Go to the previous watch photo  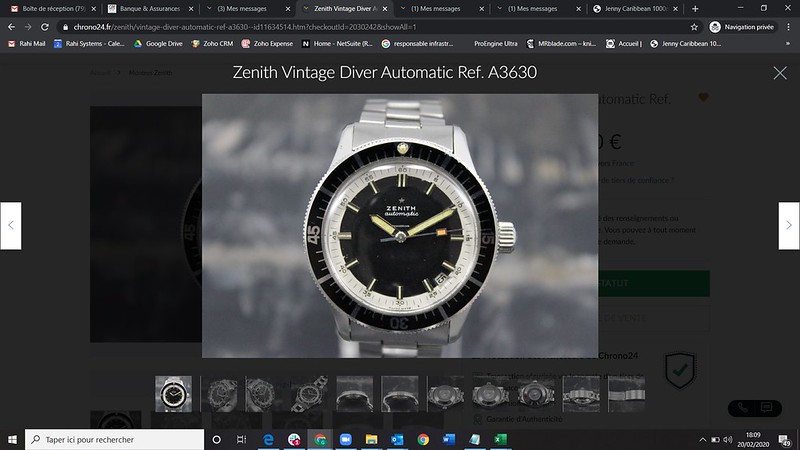(11, 226)
